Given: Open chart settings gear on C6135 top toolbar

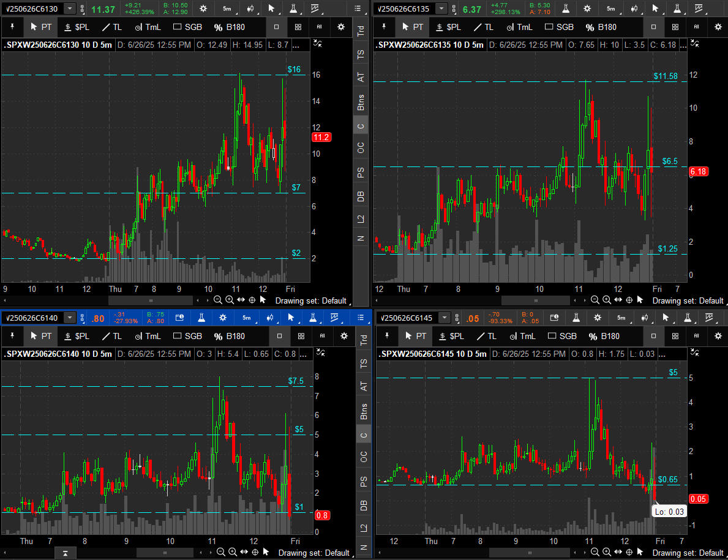Looking at the screenshot, I should [587, 9].
